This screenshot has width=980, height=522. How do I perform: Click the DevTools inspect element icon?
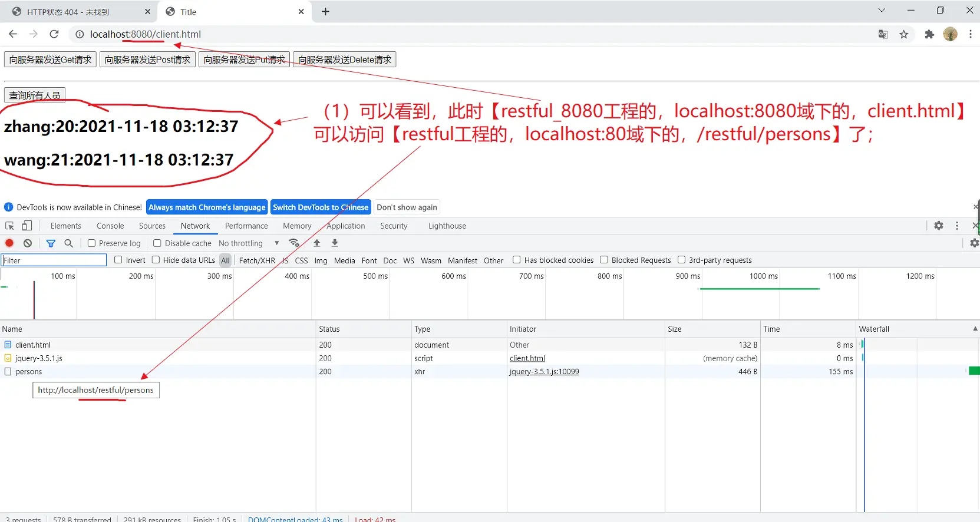tap(9, 226)
